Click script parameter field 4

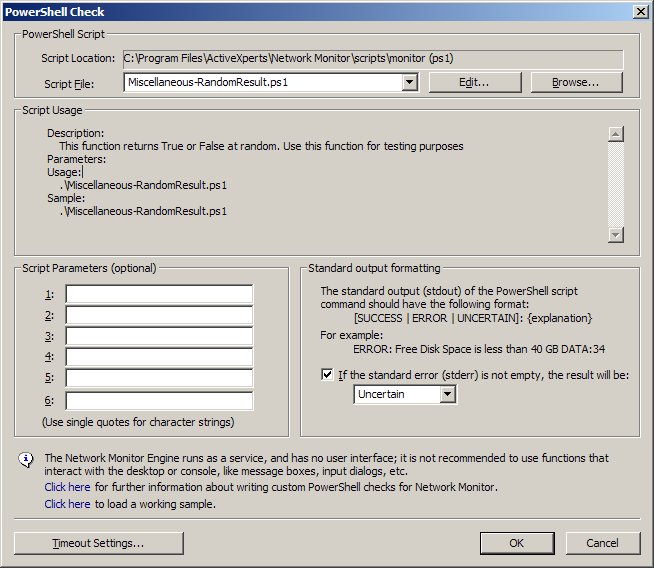(x=159, y=357)
